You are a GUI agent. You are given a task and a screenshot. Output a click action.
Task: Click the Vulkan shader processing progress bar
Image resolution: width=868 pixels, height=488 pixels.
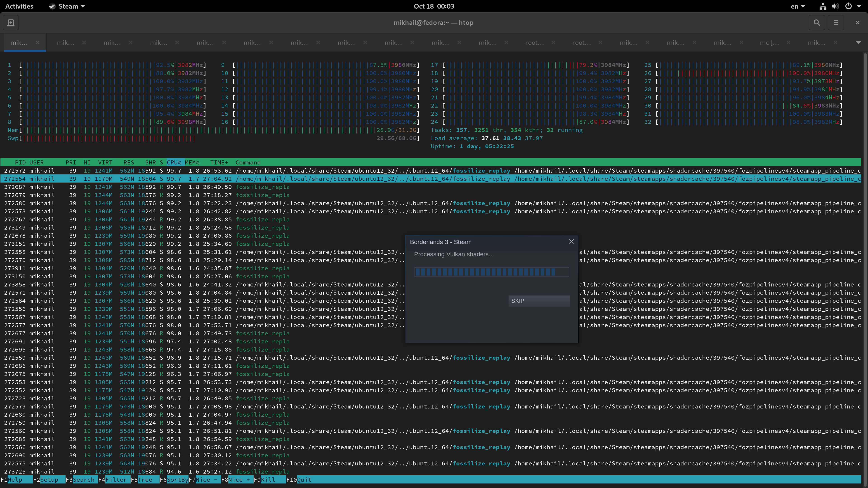[492, 272]
